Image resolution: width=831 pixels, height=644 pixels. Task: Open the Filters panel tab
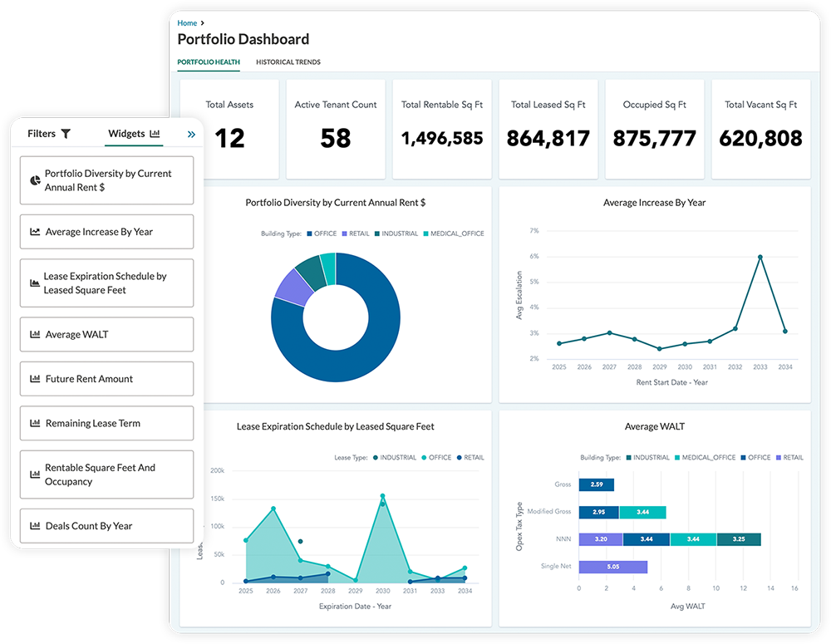(42, 134)
